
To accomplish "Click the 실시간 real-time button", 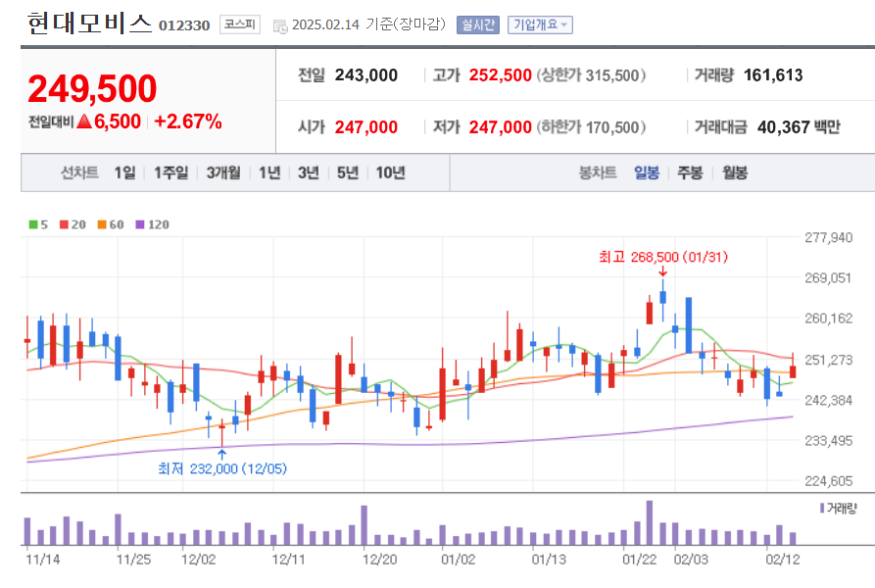I will (x=478, y=25).
